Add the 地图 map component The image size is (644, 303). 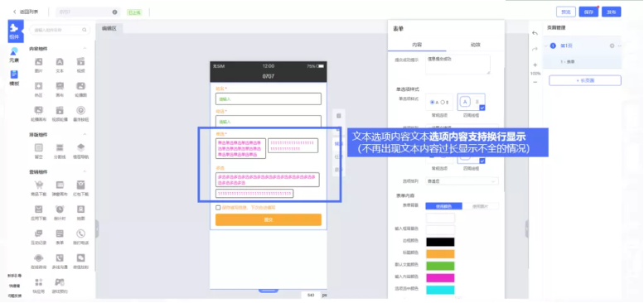click(81, 212)
